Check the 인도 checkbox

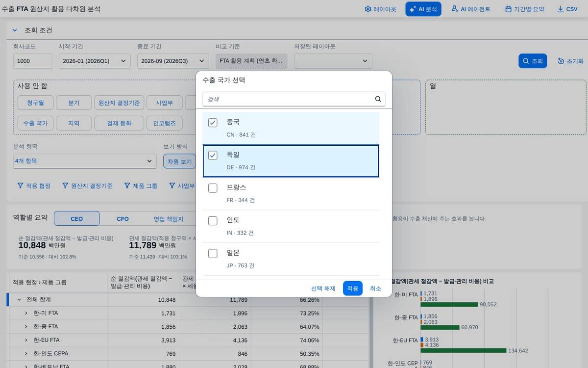tap(213, 221)
